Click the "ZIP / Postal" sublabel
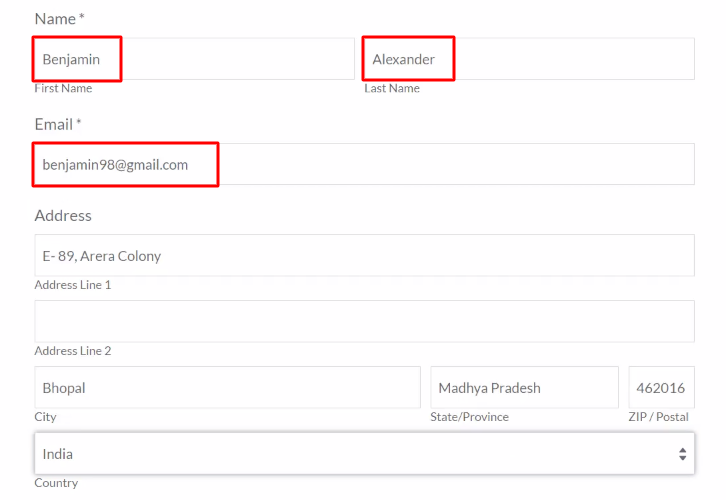Viewport: 726px width, 500px height. [x=658, y=417]
